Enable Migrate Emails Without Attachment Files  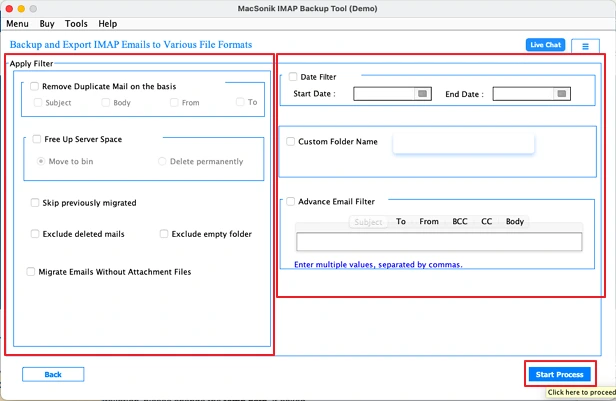click(x=31, y=272)
